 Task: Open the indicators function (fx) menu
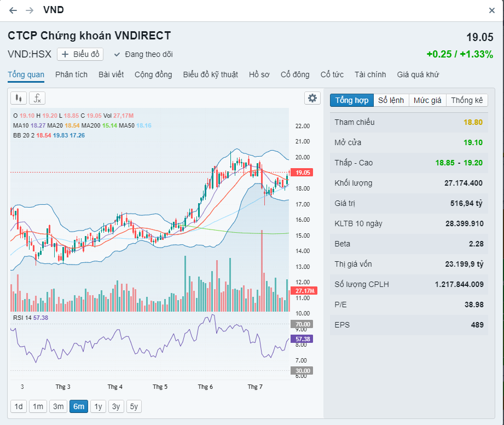click(37, 98)
